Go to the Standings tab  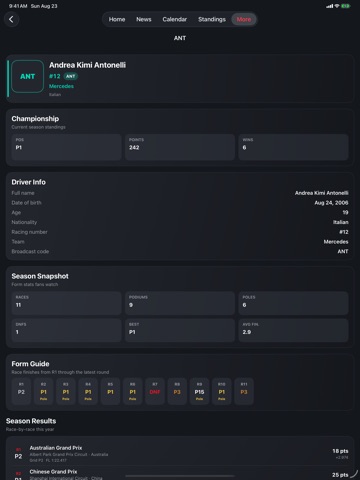(212, 19)
